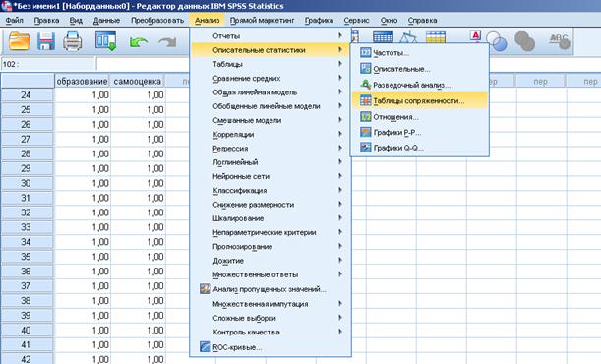Expand the Множественная импутация submenu
601x364 pixels.
pos(270,304)
